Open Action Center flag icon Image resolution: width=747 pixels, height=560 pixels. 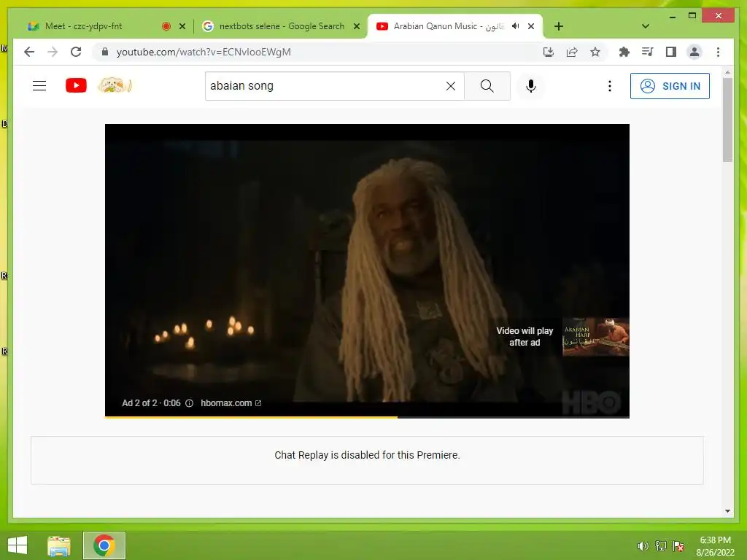[678, 546]
